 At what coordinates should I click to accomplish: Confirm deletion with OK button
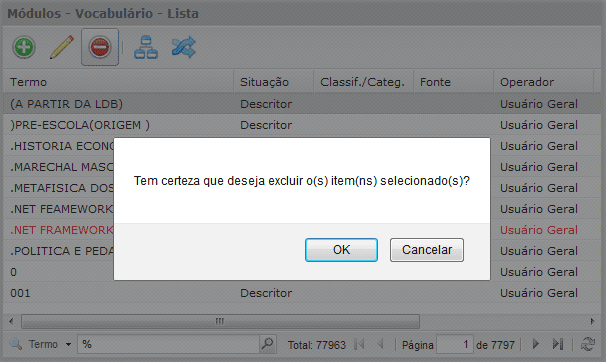click(341, 250)
